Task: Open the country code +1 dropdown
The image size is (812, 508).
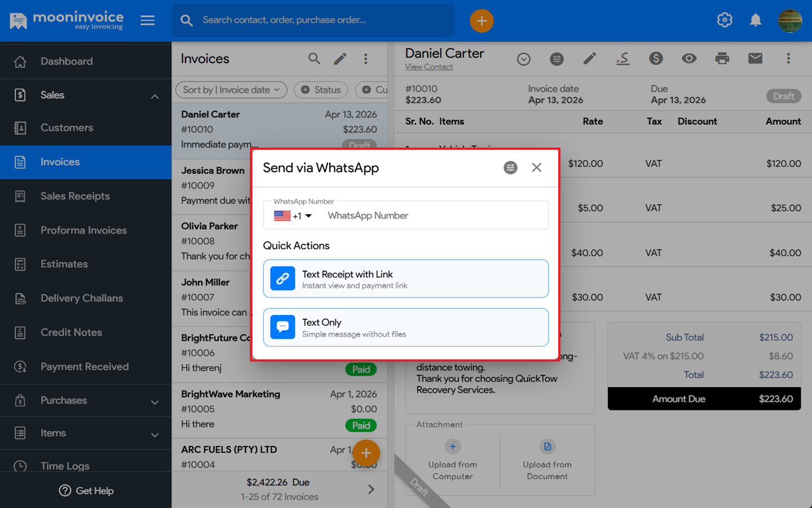Action: click(293, 216)
